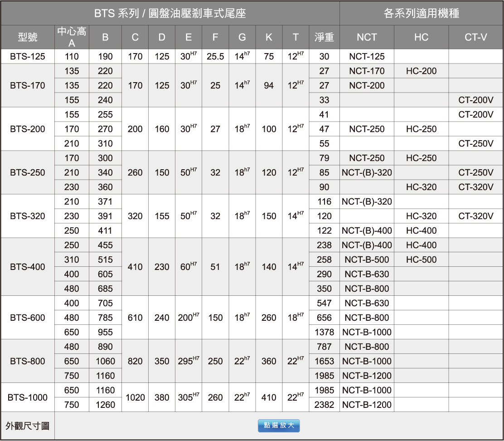The width and height of the screenshot is (504, 441).
Task: Click the NCT column header
Action: [x=367, y=37]
